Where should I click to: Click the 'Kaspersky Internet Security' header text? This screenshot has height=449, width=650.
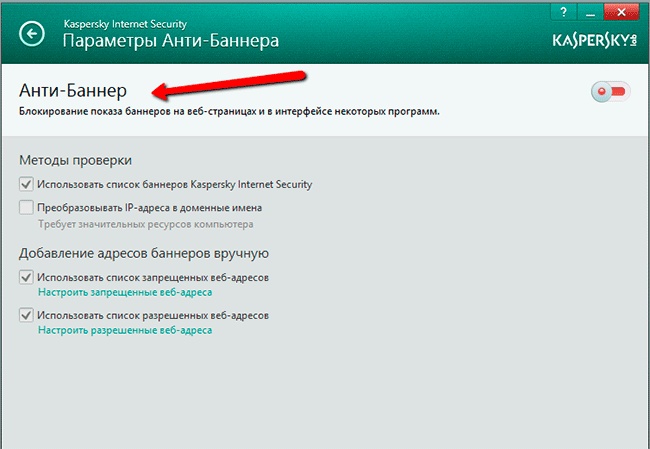125,24
